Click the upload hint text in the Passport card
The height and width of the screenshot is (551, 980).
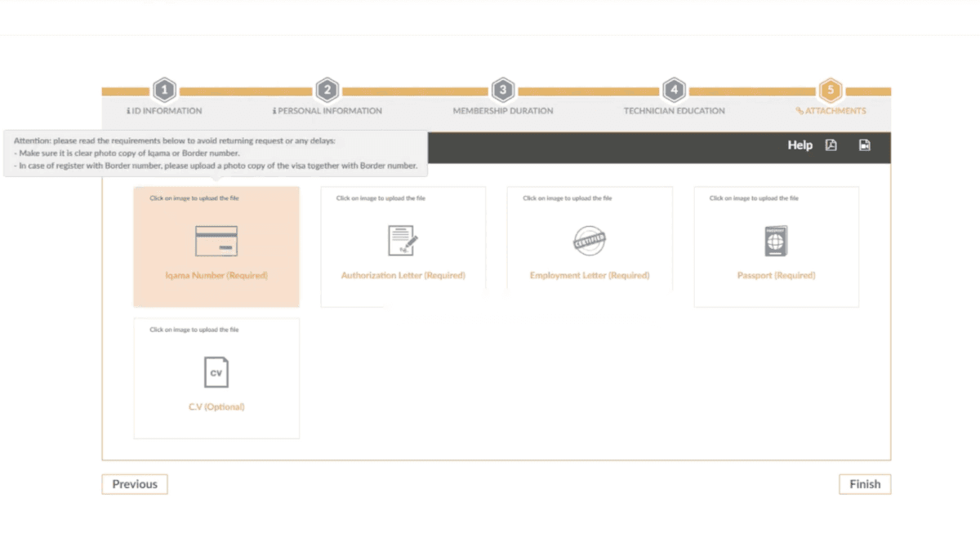pyautogui.click(x=754, y=198)
